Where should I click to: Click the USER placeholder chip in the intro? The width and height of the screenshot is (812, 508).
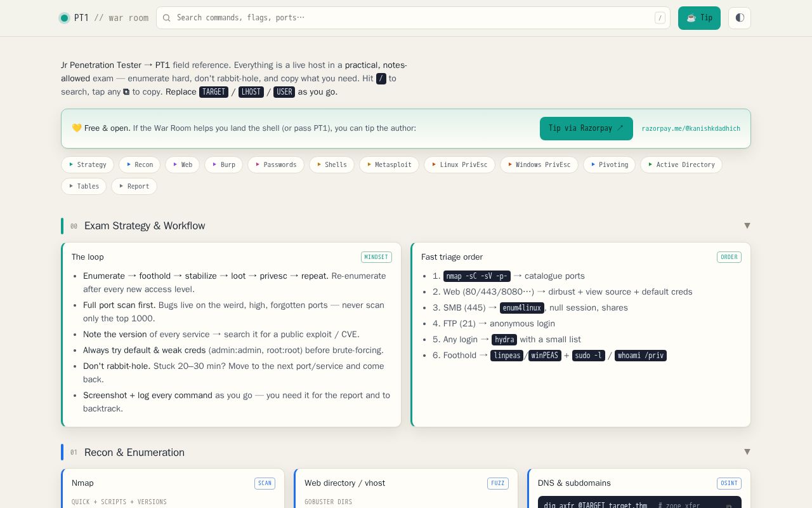284,92
